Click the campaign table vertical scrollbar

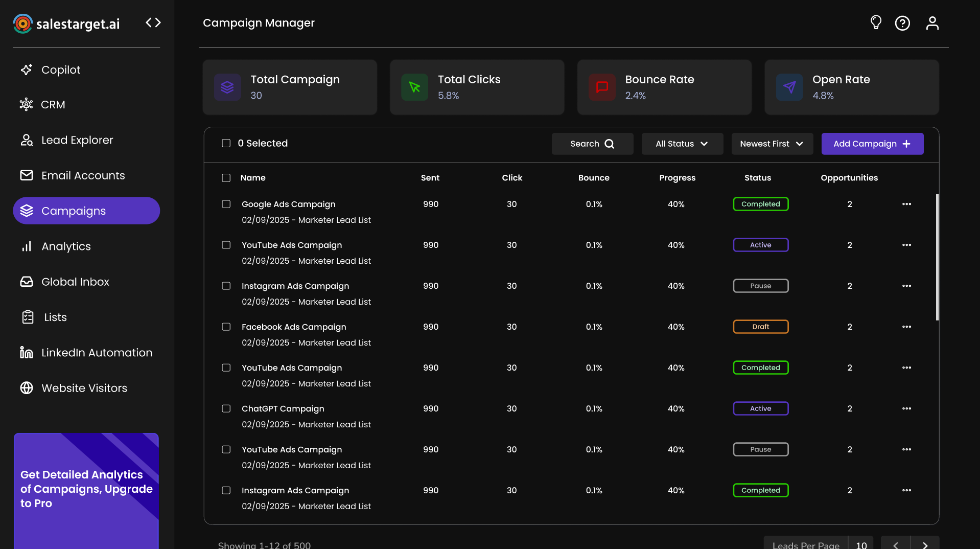937,257
